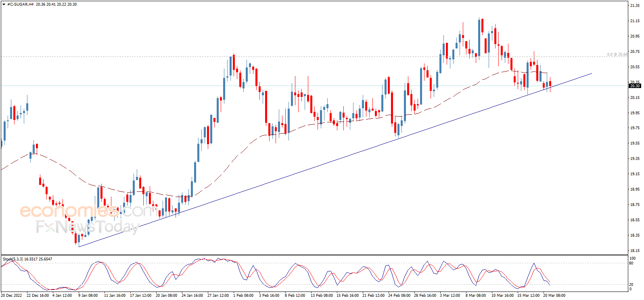Click the '22 Dec 16:00' time label
Viewport: 644px width, 300px height.
click(x=38, y=296)
